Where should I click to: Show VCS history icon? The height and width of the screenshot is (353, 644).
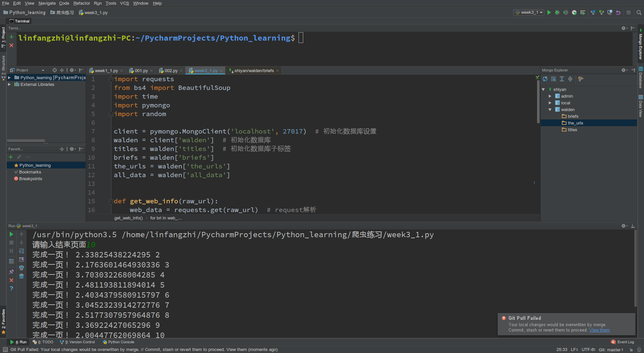tap(610, 12)
